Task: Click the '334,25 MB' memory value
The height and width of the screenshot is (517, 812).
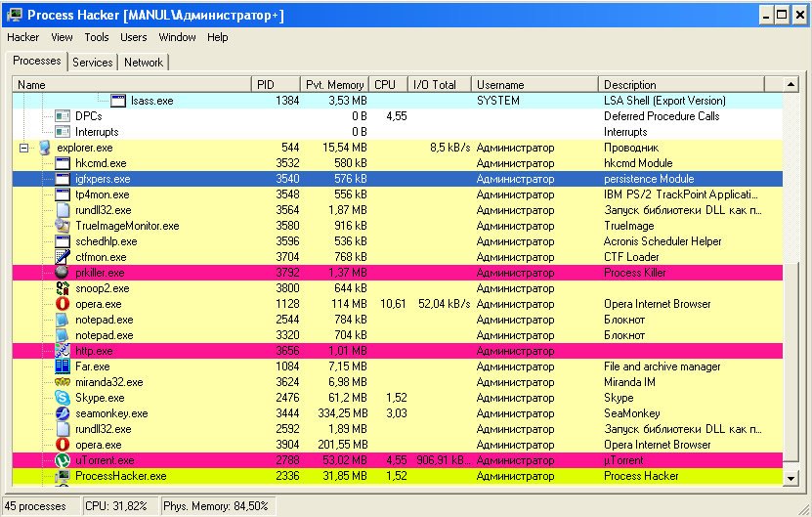Action: click(x=342, y=413)
